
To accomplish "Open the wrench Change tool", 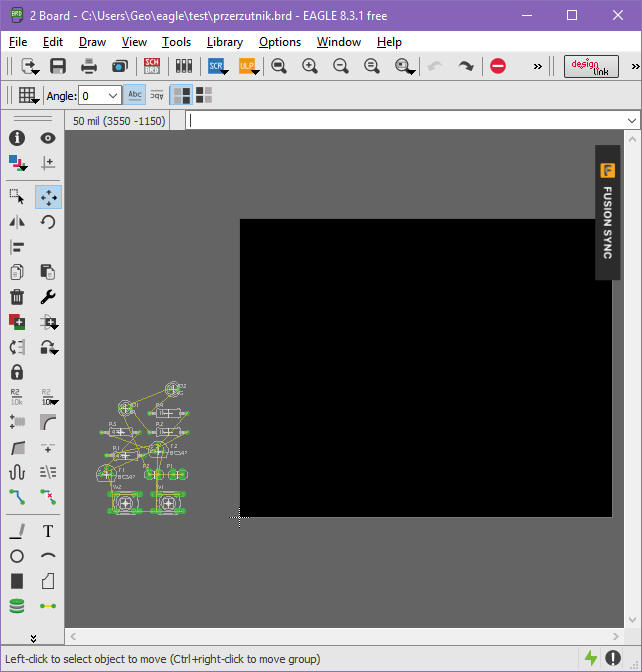I will 47,297.
